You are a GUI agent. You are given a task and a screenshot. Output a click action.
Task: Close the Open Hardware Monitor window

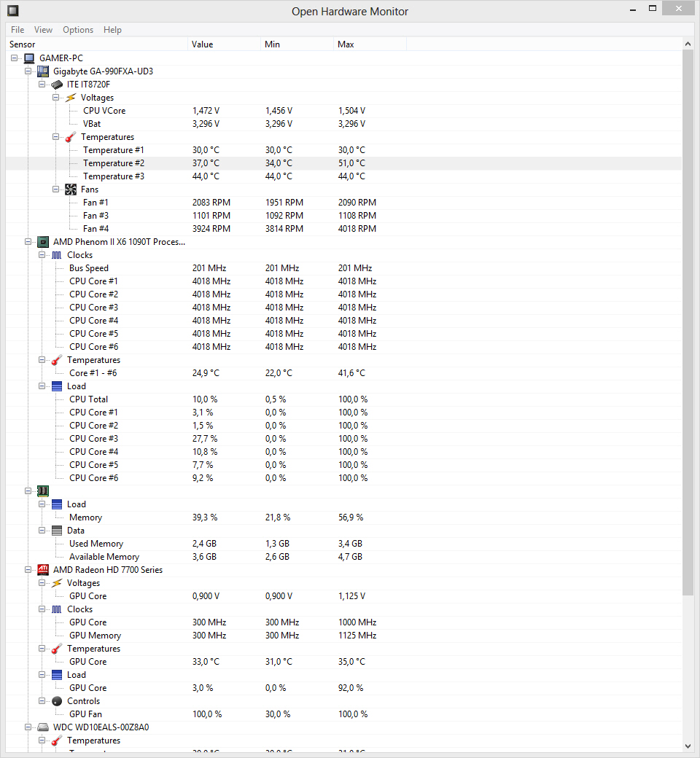(x=679, y=8)
